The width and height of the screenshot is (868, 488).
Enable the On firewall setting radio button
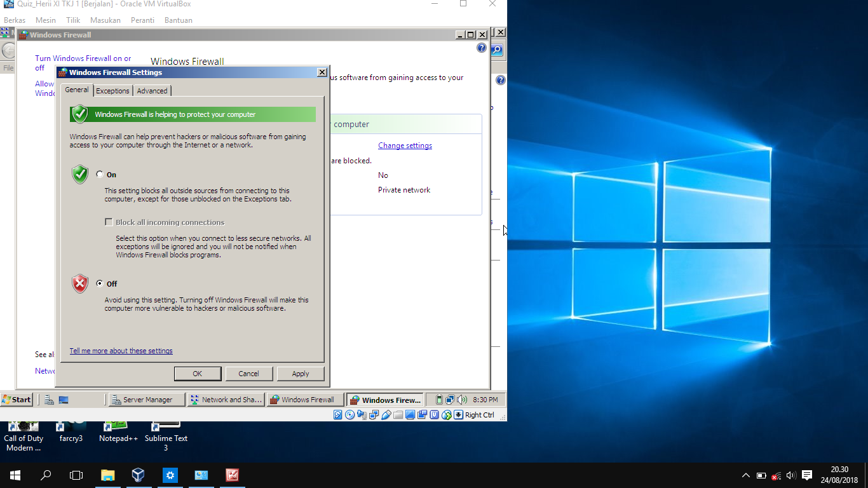(x=100, y=174)
